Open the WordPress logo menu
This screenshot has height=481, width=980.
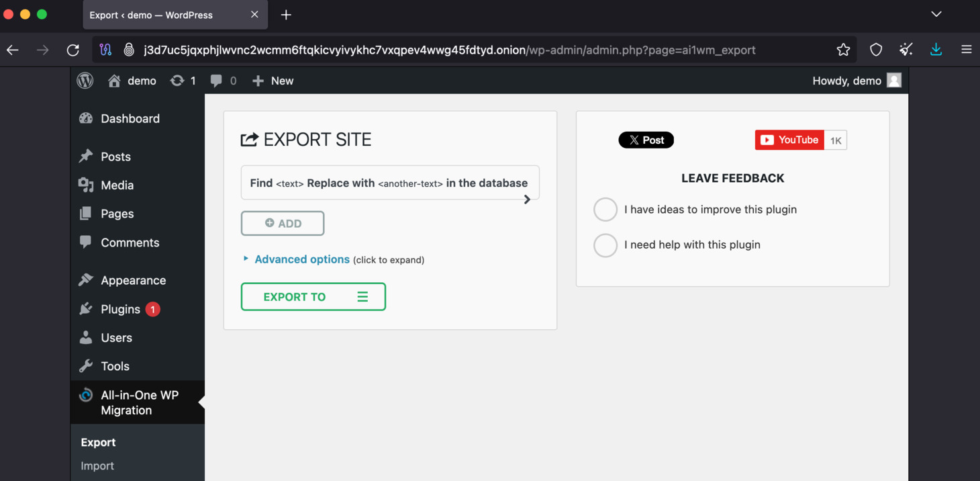coord(85,81)
